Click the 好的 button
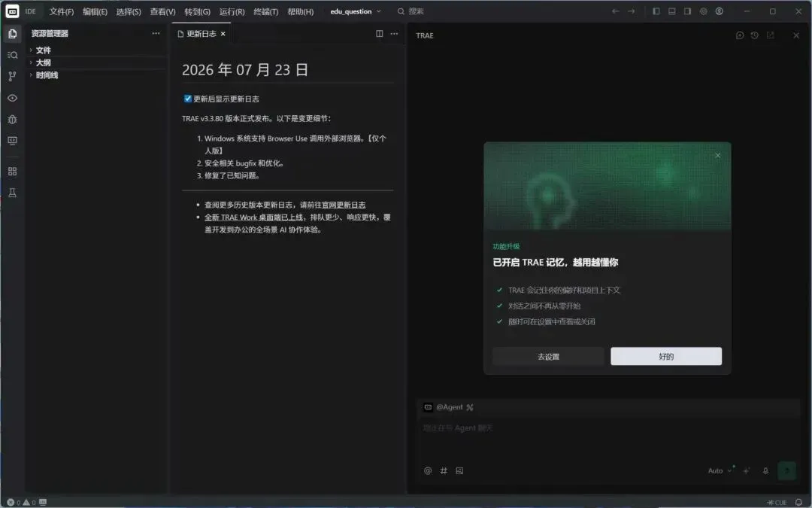Screen dimensions: 812x508 pyautogui.click(x=666, y=357)
